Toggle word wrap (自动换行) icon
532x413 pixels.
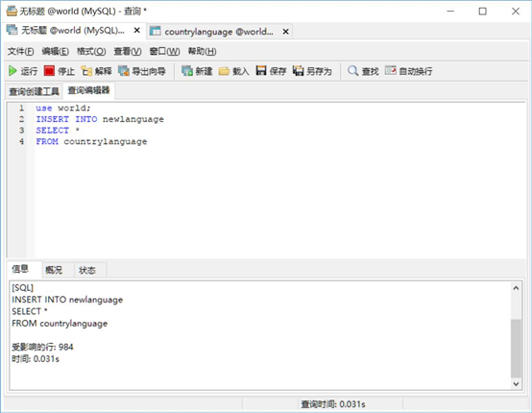coord(390,71)
